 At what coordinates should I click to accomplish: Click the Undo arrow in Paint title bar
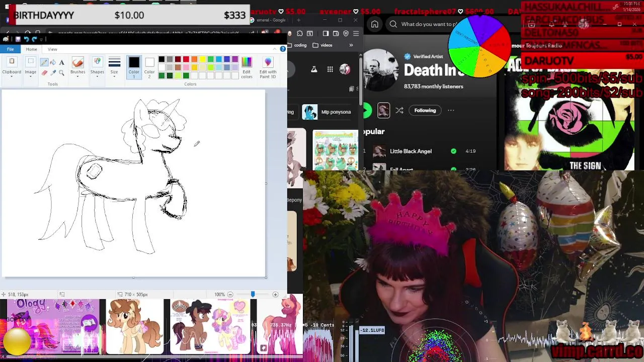26,39
